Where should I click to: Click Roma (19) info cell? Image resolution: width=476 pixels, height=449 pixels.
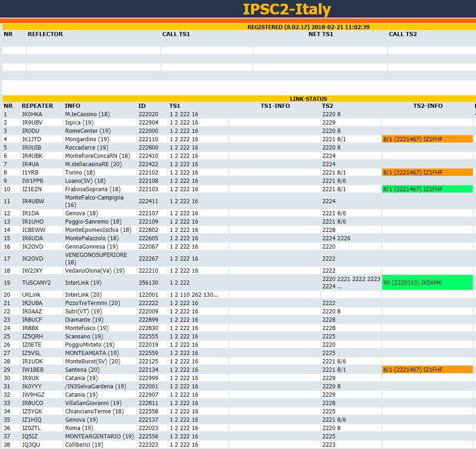click(100, 428)
